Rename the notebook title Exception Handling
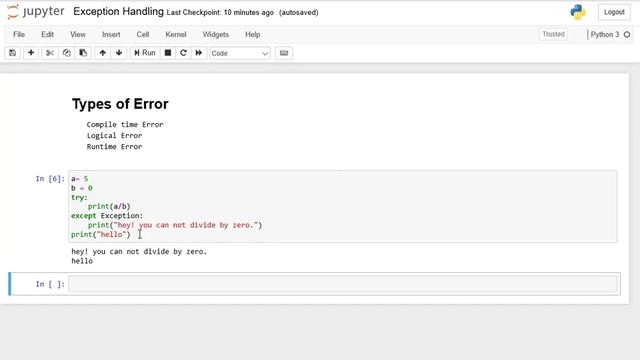 click(x=118, y=12)
